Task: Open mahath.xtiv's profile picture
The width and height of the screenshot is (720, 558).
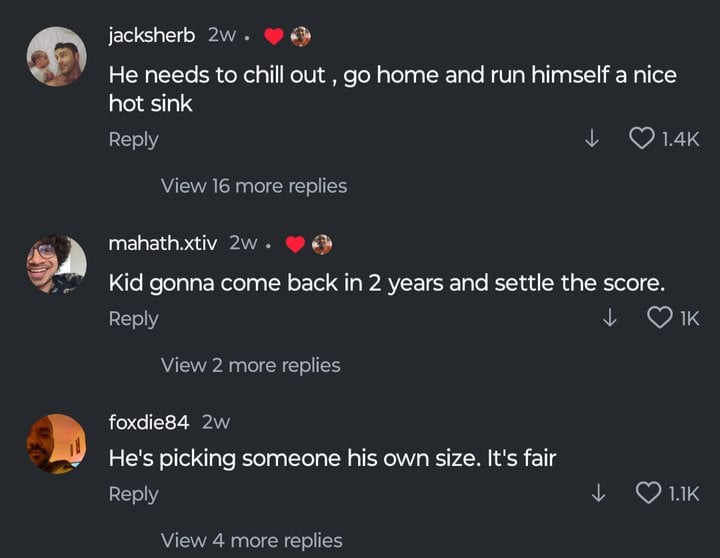Action: pos(56,264)
